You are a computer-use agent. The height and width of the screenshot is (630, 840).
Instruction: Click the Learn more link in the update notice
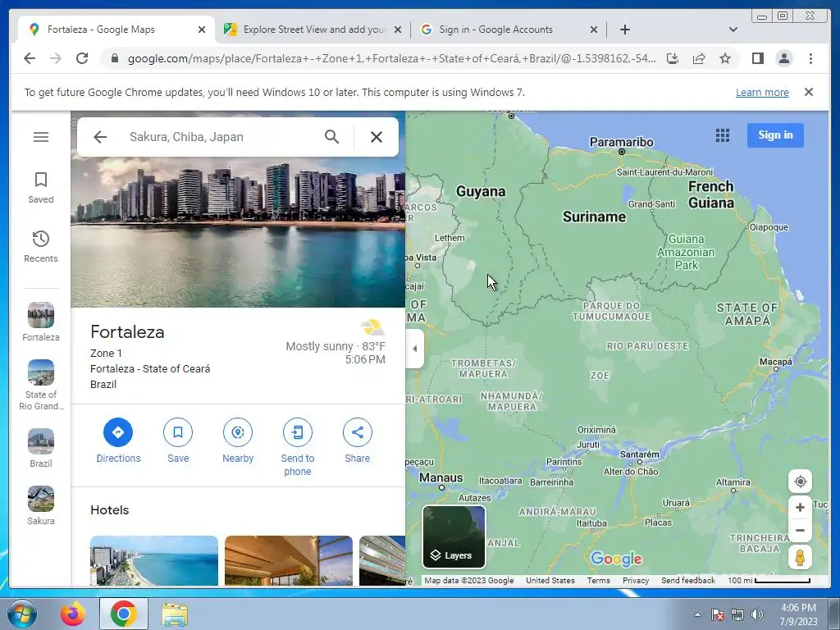click(762, 92)
